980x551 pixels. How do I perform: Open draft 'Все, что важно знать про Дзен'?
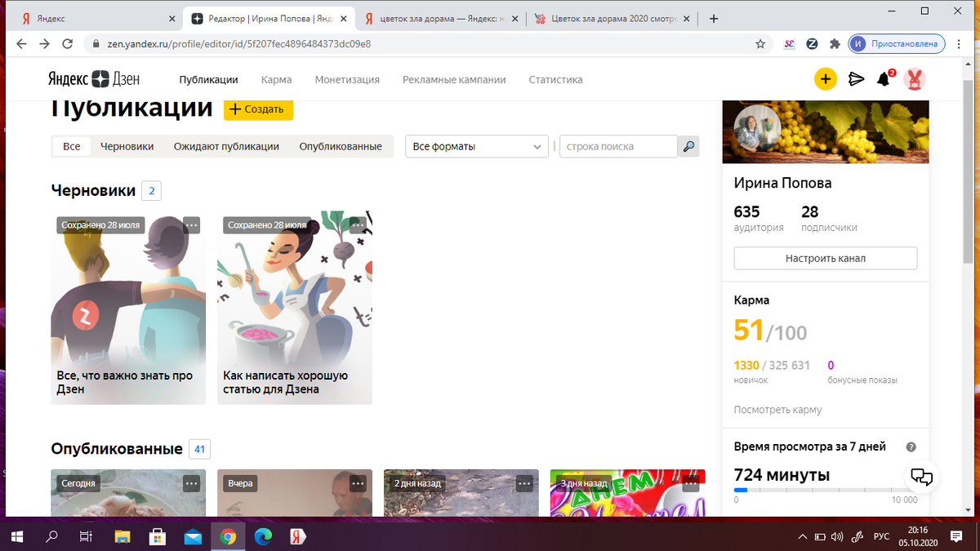(128, 308)
